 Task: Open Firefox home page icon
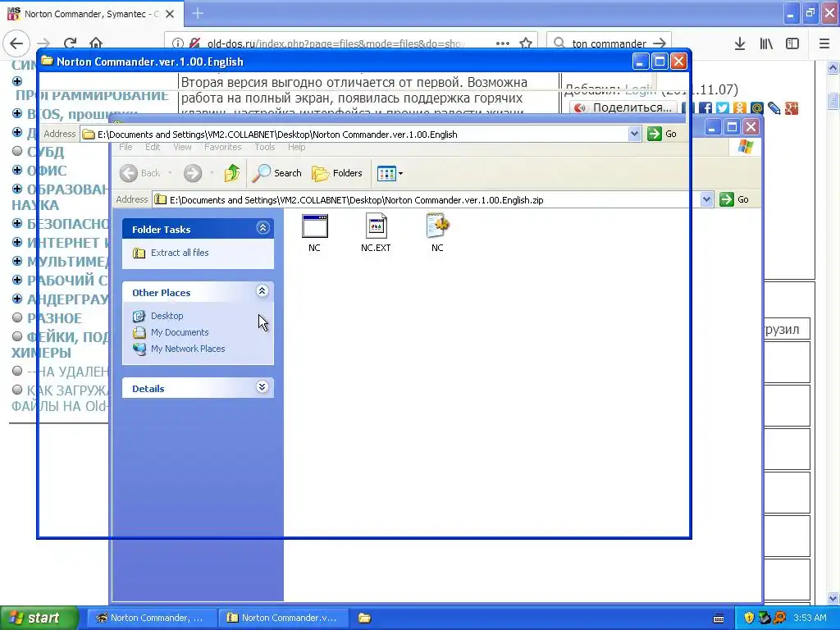pos(96,43)
